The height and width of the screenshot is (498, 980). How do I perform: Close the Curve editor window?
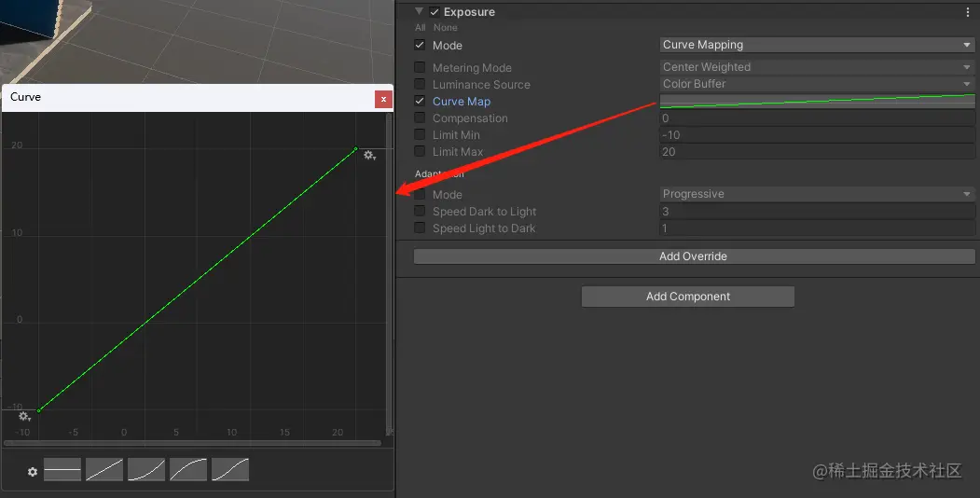point(383,99)
